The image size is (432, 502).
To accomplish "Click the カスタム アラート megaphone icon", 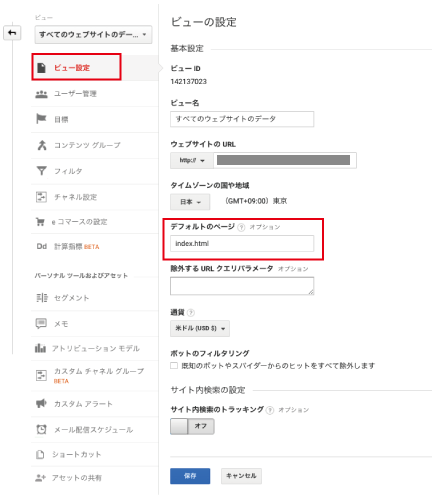I will [41, 404].
